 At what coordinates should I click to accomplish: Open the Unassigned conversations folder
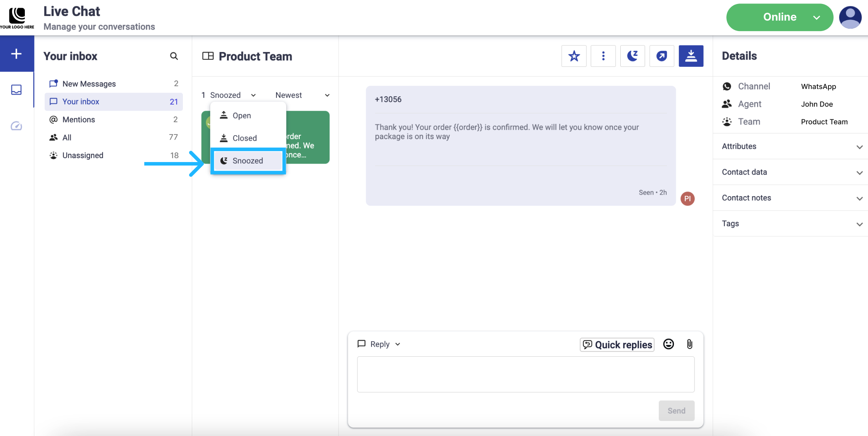pos(83,155)
